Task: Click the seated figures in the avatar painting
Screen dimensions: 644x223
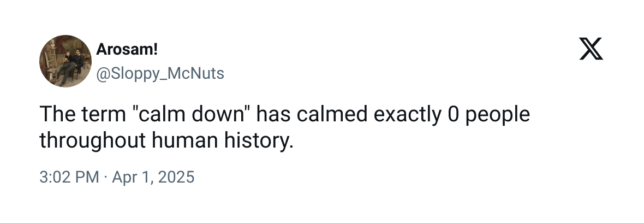Action: (x=70, y=63)
